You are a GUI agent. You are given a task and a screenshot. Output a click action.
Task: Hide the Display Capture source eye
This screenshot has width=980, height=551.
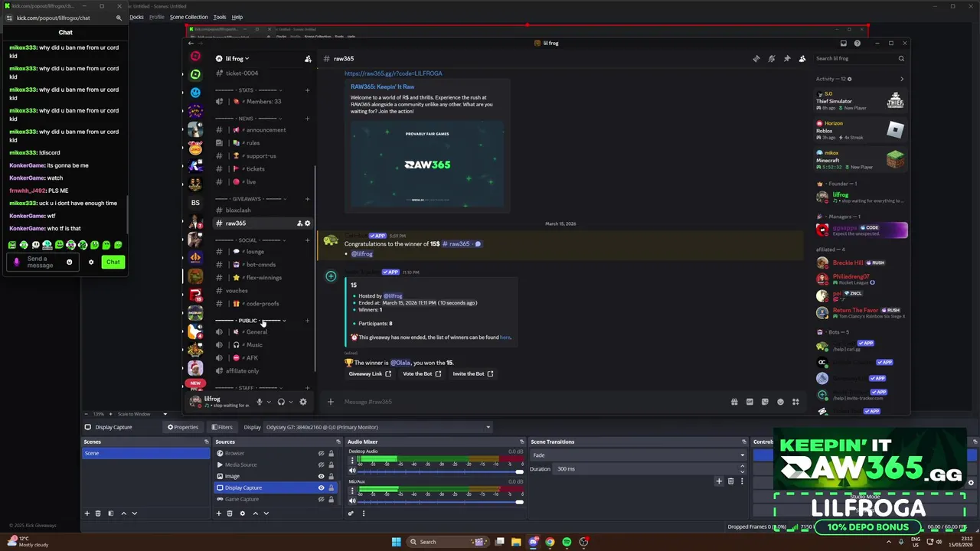[x=321, y=487]
